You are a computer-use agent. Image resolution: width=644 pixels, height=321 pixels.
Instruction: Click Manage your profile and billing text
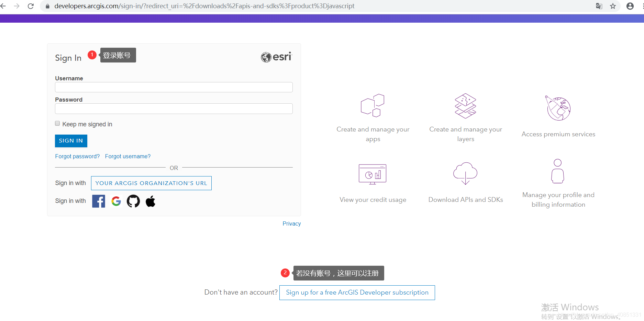click(558, 199)
